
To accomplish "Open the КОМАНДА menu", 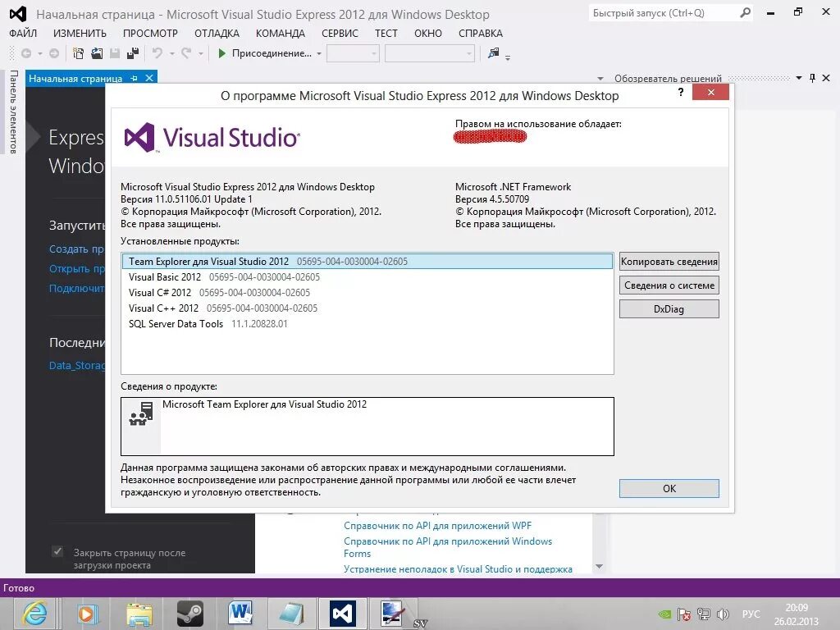I will 281,33.
